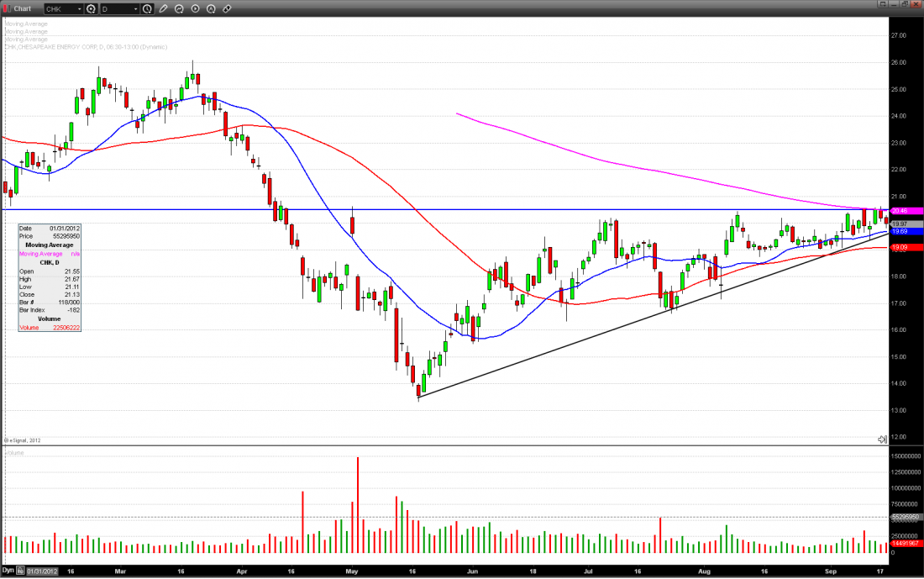This screenshot has height=579, width=924.
Task: Click the scroll-to-latest arrow icon
Action: coord(882,440)
